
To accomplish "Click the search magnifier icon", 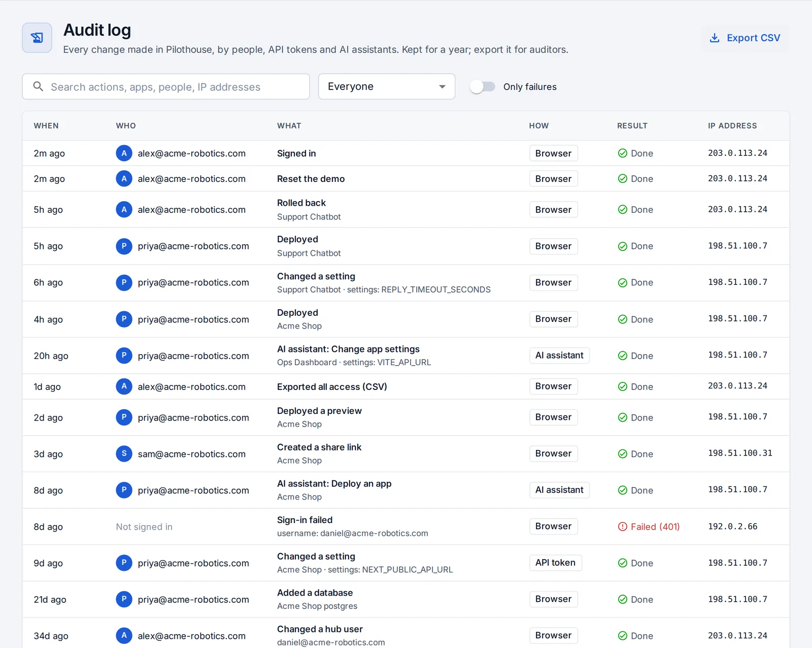I will (38, 86).
